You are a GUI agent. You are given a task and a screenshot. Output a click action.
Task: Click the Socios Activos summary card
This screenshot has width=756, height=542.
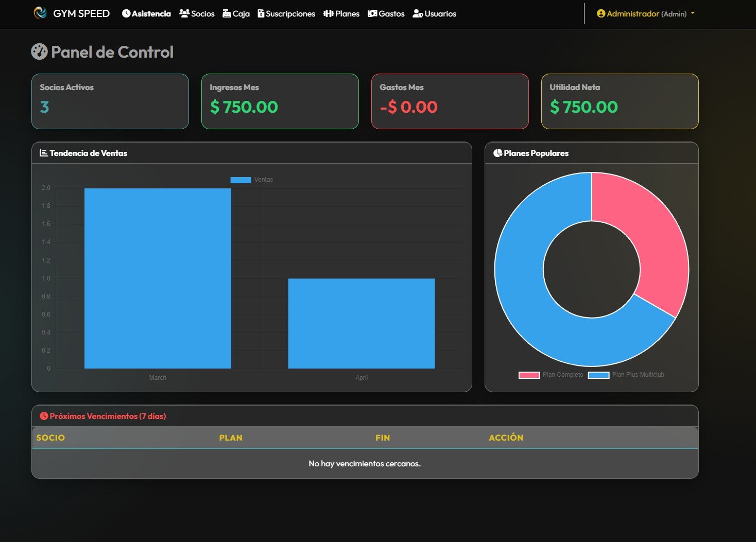click(x=110, y=101)
